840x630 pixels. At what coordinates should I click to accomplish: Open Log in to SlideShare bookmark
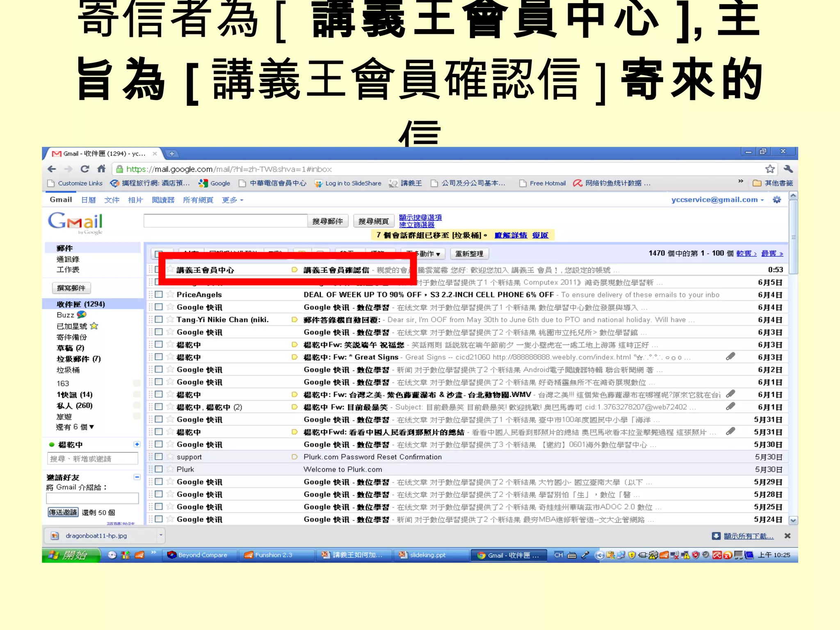[348, 183]
